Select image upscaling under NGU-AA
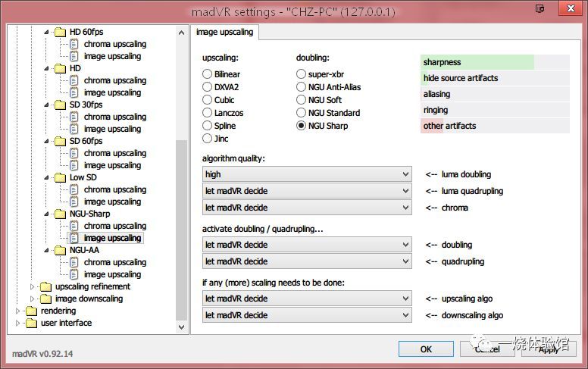588x369 pixels. (x=112, y=274)
